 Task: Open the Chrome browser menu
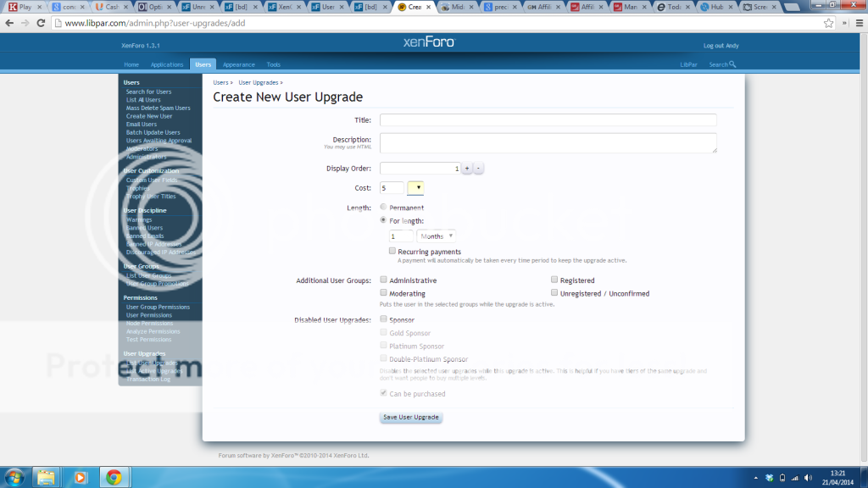(858, 23)
